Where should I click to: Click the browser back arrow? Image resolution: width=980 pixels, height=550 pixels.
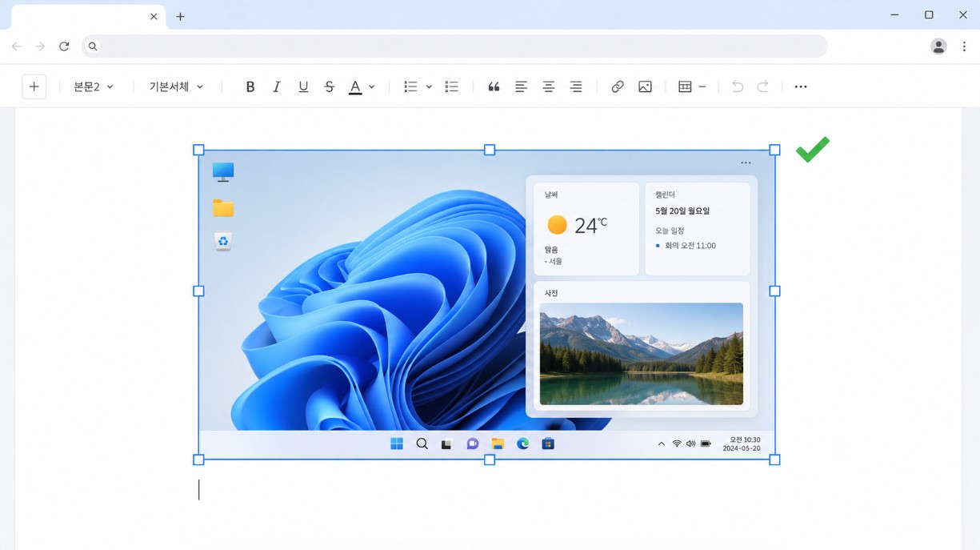click(x=16, y=46)
